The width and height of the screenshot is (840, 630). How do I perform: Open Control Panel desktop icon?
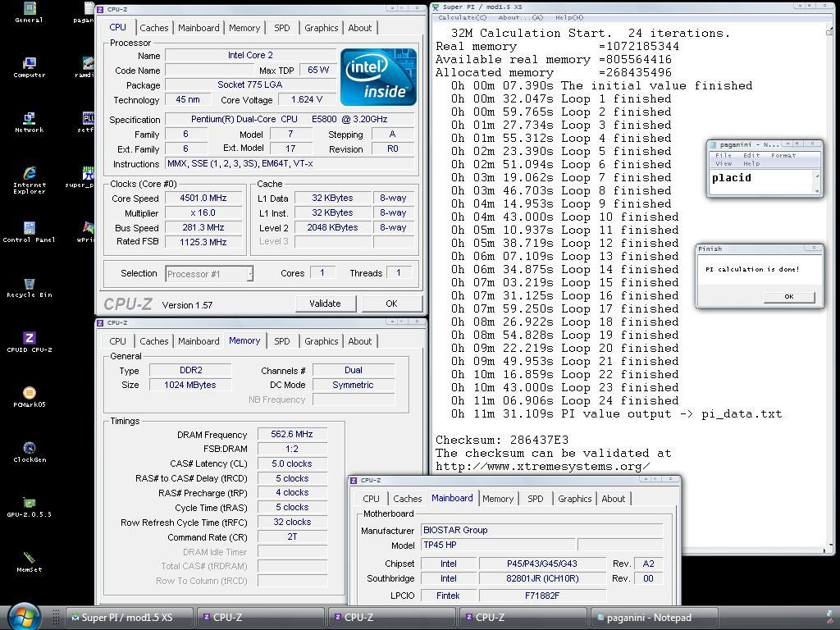(x=29, y=232)
